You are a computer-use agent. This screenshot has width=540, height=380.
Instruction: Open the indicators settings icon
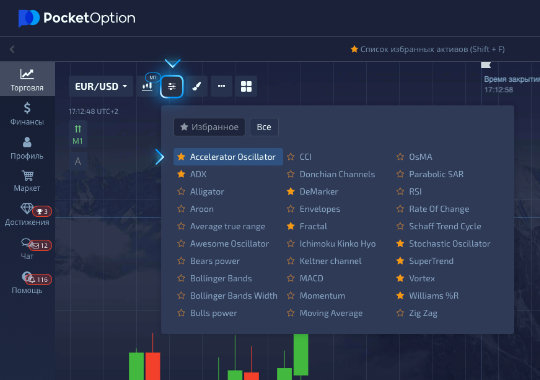click(x=172, y=86)
